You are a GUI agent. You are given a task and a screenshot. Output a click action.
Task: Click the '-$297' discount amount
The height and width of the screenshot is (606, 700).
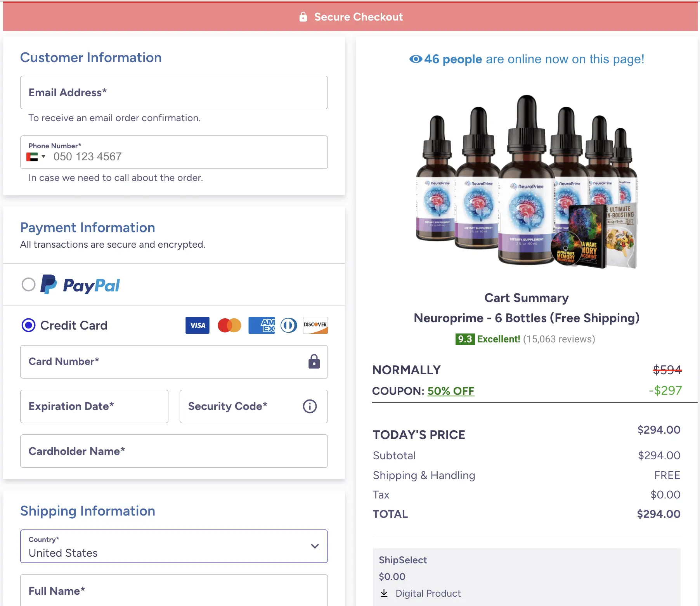pyautogui.click(x=665, y=391)
